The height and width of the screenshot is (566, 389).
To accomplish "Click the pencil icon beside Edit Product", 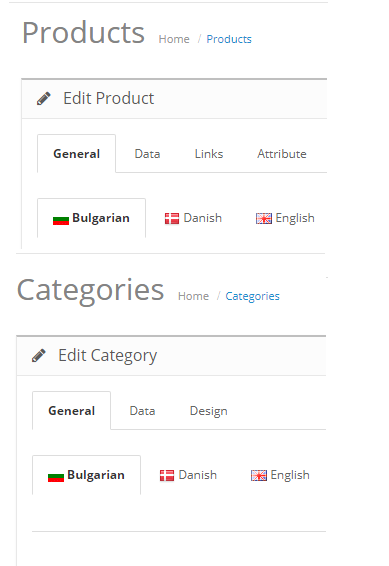I will (44, 99).
